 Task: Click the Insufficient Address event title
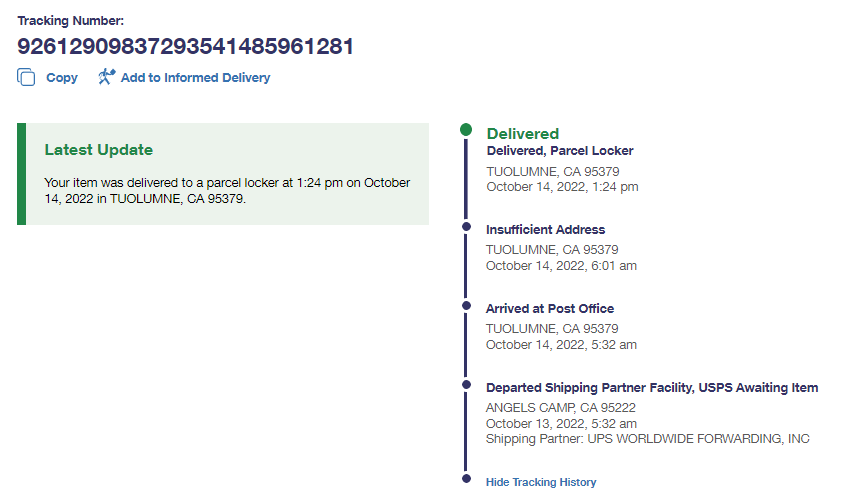(x=545, y=230)
